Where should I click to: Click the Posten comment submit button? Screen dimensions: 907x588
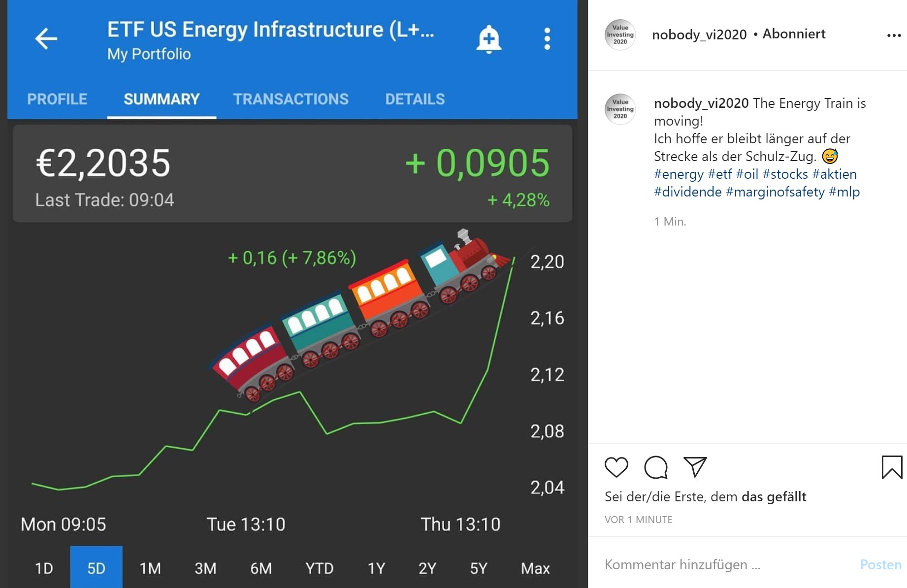(x=880, y=564)
